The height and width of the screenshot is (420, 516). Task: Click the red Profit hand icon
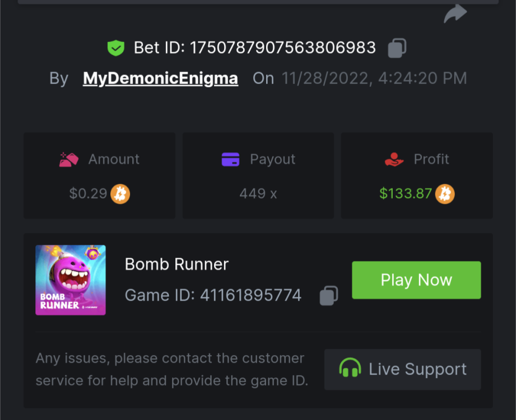(393, 159)
